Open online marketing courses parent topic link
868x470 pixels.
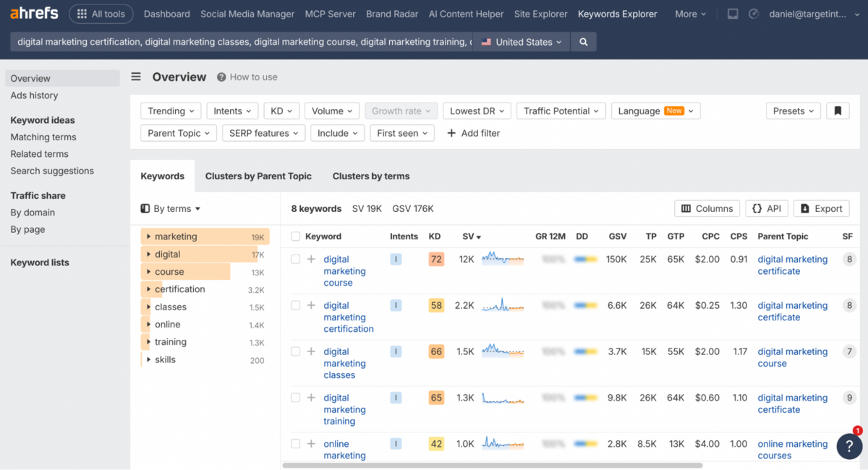tap(792, 450)
